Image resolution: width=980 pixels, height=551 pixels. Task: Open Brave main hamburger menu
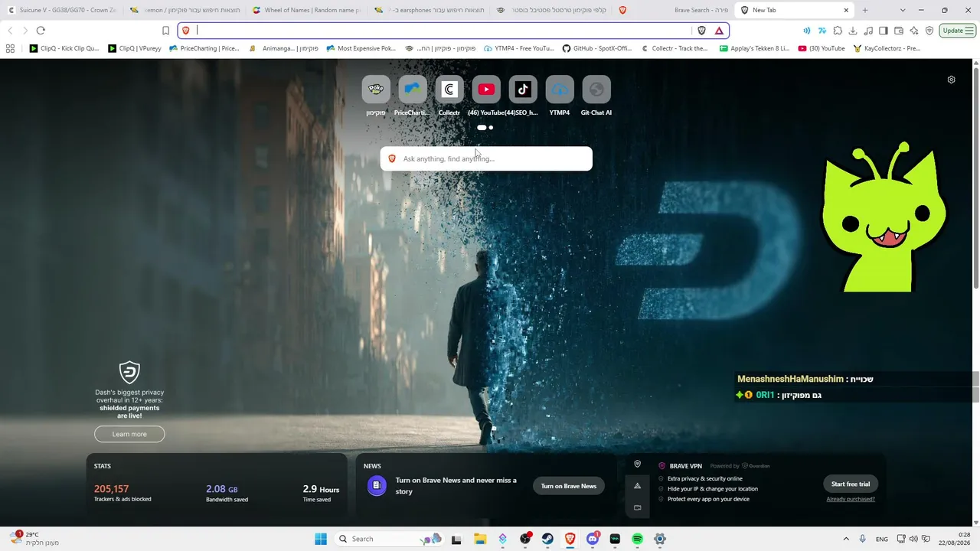click(x=969, y=31)
